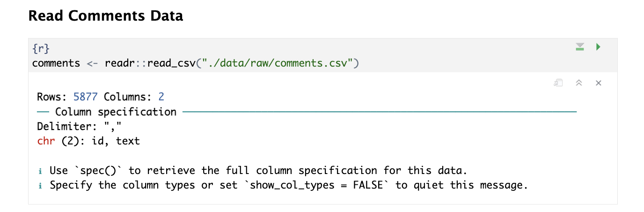Place cursor in the {r} chunk header
The image size is (644, 212).
[41, 48]
